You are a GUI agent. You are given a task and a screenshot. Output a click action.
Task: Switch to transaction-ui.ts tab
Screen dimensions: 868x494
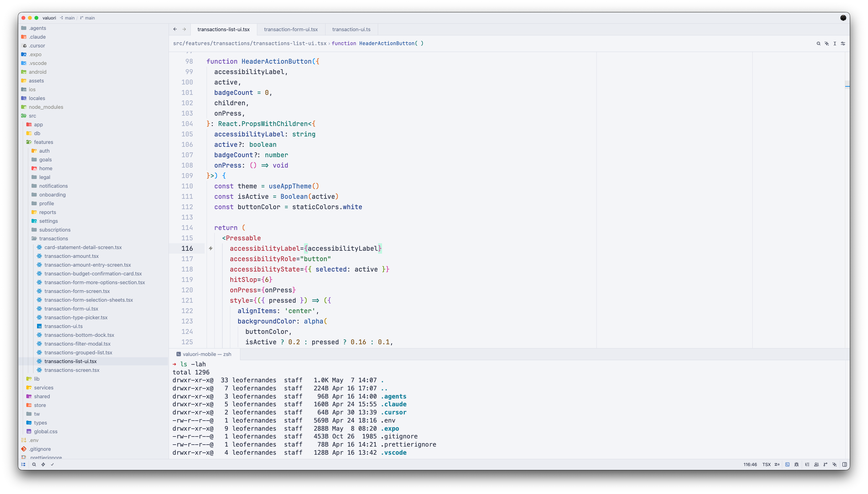(x=351, y=29)
